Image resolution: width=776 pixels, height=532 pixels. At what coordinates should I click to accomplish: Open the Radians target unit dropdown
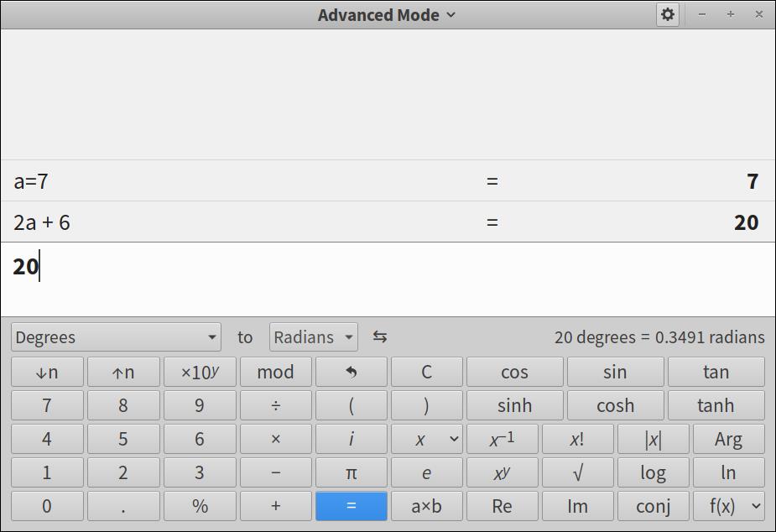[x=313, y=337]
